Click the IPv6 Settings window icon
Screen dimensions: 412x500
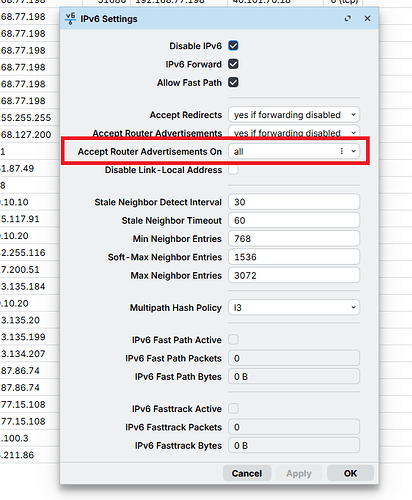[x=70, y=19]
